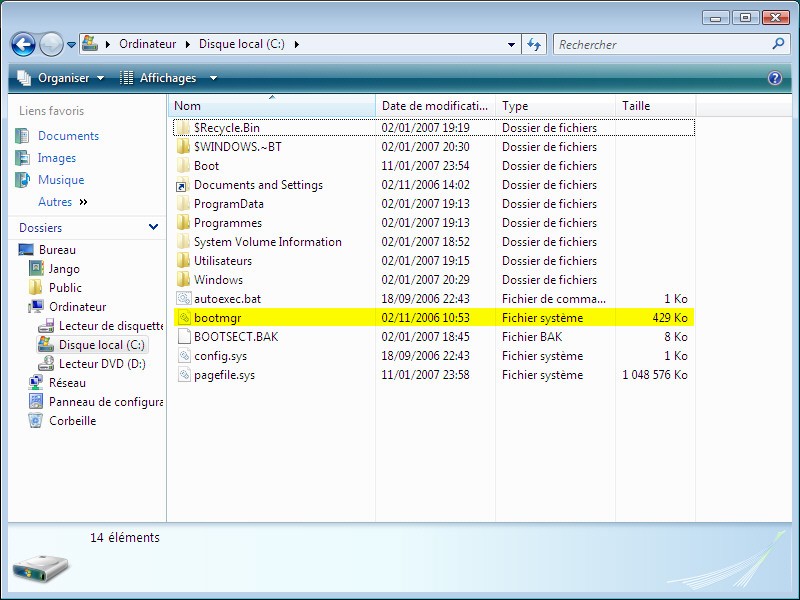Select Lecteur de disquettes in the tree
The height and width of the screenshot is (600, 800).
click(111, 326)
